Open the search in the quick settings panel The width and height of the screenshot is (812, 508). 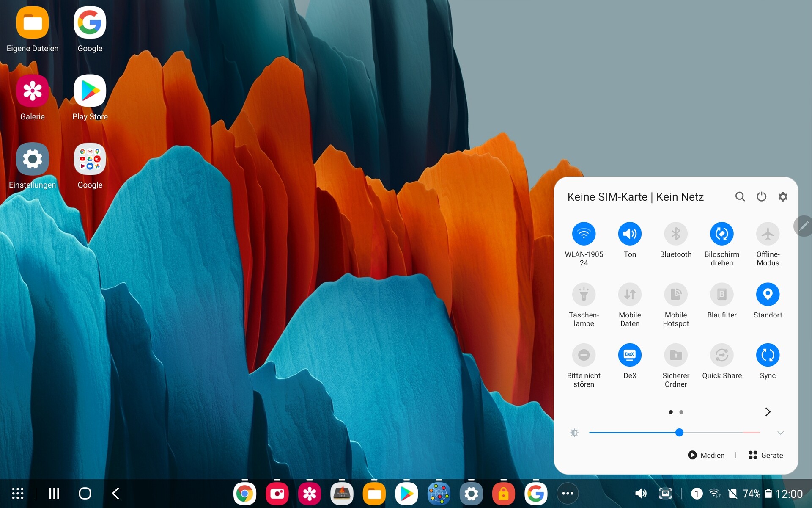(740, 196)
